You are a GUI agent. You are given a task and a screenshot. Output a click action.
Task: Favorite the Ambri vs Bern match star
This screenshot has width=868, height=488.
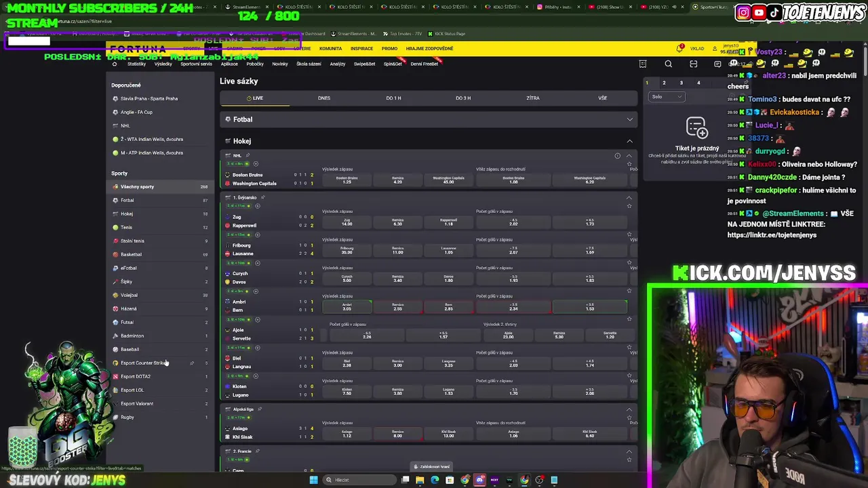(629, 291)
